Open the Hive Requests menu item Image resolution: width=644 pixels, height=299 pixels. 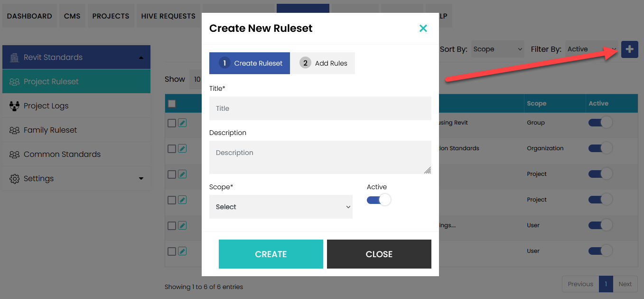(168, 15)
